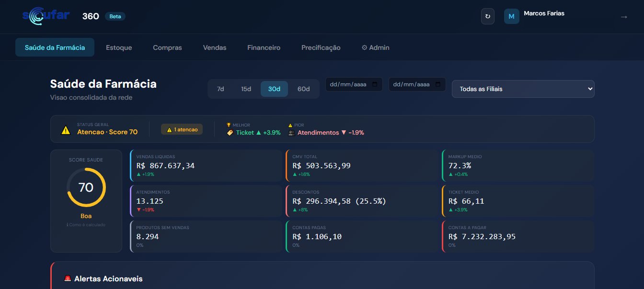Open calendar picker of first date field

pos(375,84)
